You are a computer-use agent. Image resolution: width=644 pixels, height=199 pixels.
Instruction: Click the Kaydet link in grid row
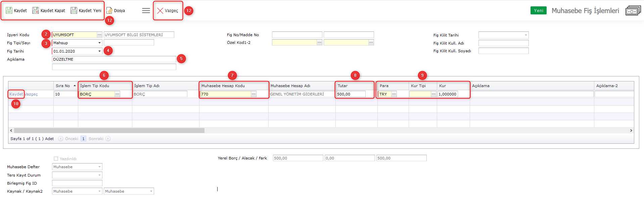click(x=16, y=94)
